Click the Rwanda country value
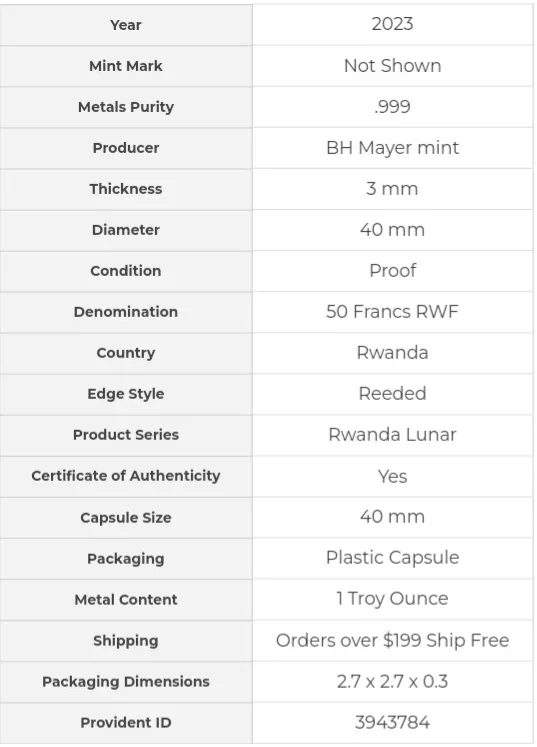 pyautogui.click(x=392, y=353)
